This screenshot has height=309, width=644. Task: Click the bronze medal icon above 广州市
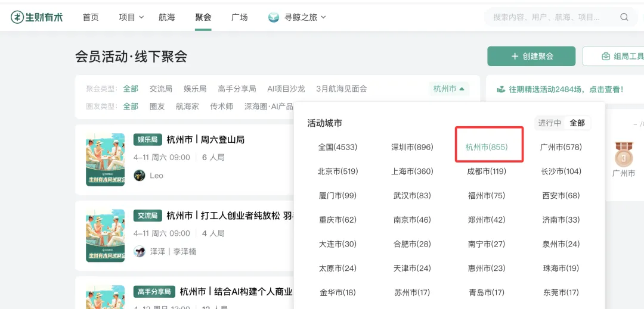pyautogui.click(x=624, y=154)
